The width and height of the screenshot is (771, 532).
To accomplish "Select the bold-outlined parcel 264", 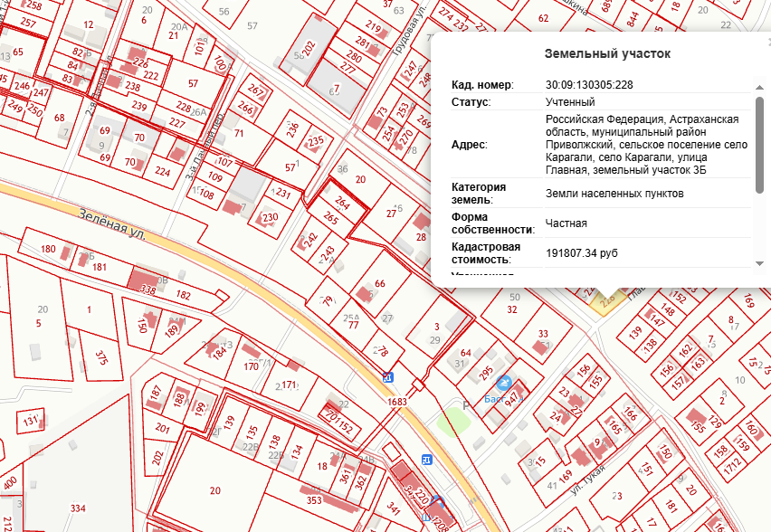I will (341, 204).
